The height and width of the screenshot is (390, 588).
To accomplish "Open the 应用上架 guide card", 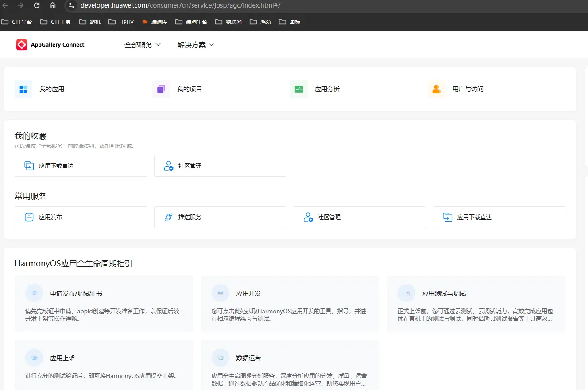I will (104, 366).
